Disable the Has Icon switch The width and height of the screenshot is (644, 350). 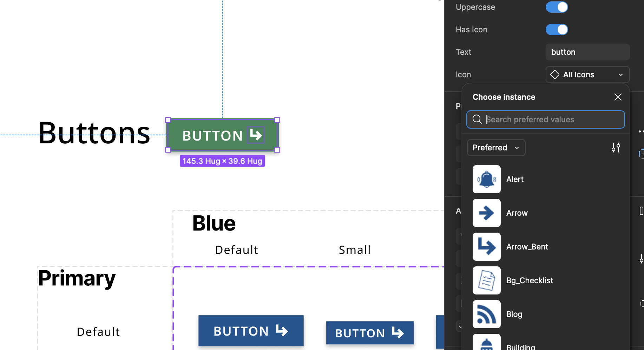(x=557, y=30)
